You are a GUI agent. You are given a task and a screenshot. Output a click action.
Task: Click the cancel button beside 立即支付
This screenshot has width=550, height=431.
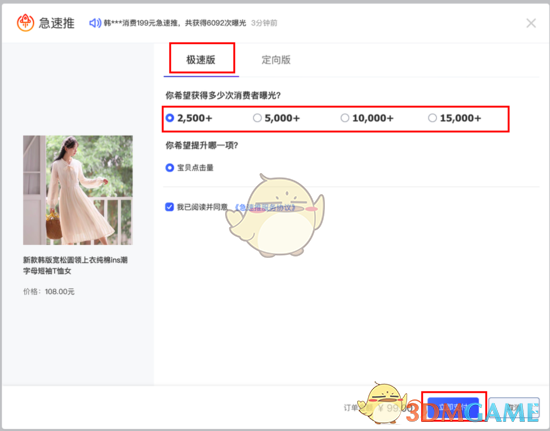click(514, 408)
